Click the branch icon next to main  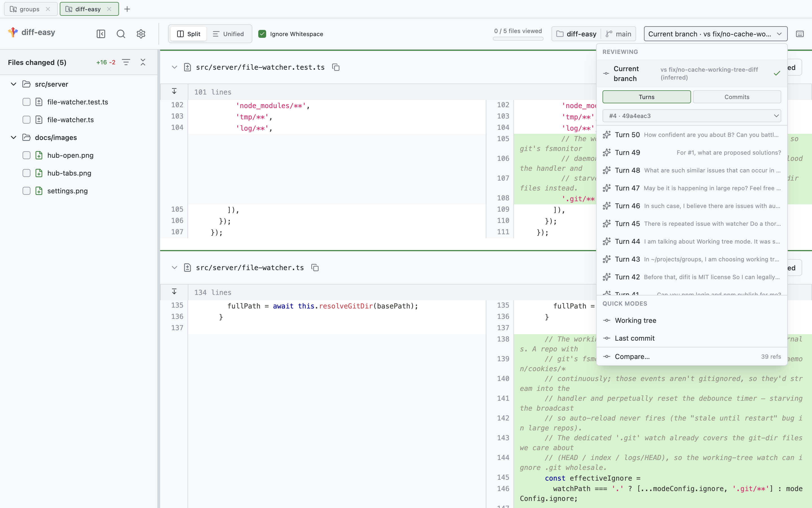pos(609,34)
